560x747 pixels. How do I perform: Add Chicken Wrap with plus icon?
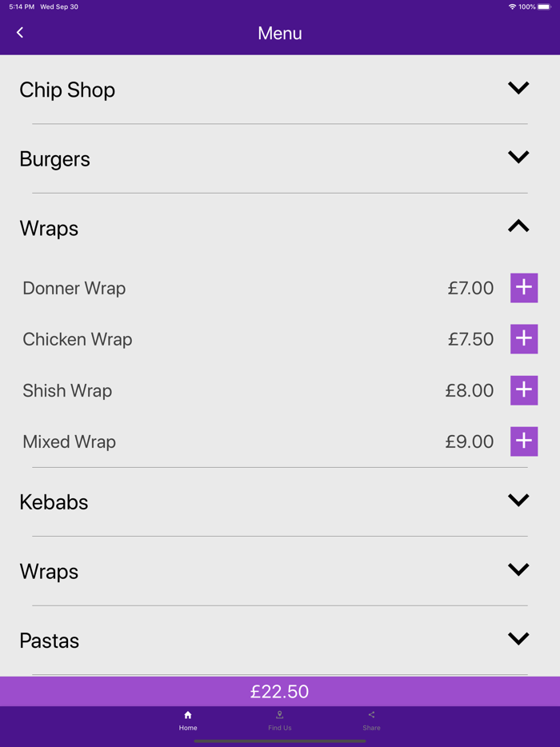click(x=524, y=339)
